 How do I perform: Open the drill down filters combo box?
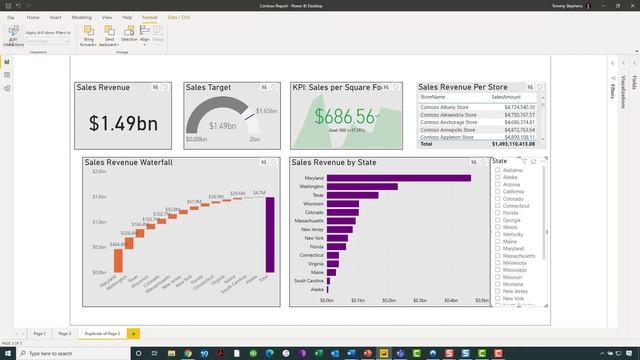48,41
